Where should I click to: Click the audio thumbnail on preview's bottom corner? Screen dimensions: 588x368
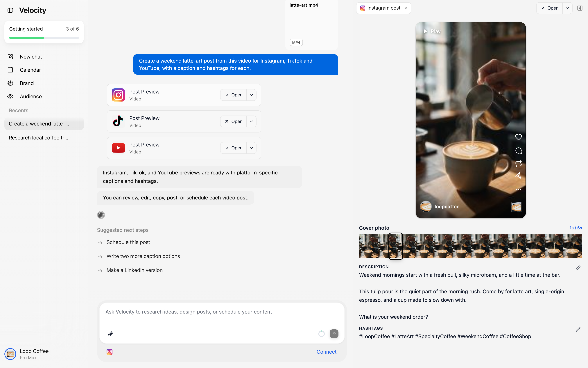pos(516,207)
